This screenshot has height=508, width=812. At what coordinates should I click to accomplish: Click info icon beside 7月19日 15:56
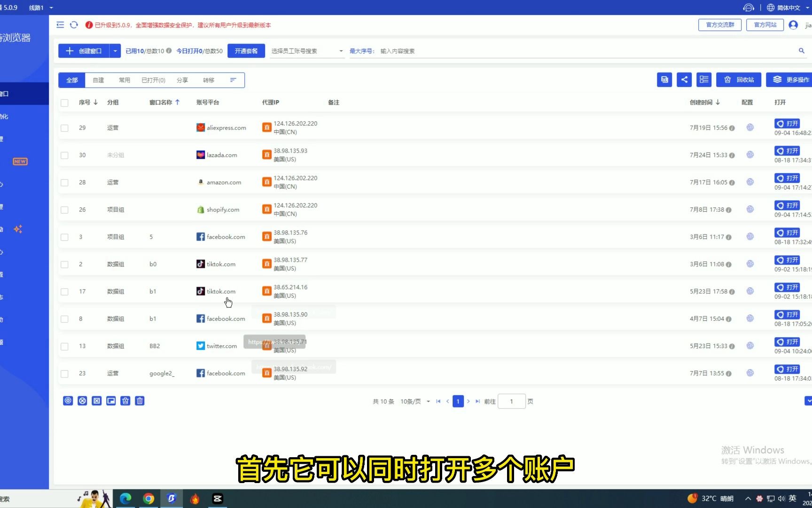[732, 128]
